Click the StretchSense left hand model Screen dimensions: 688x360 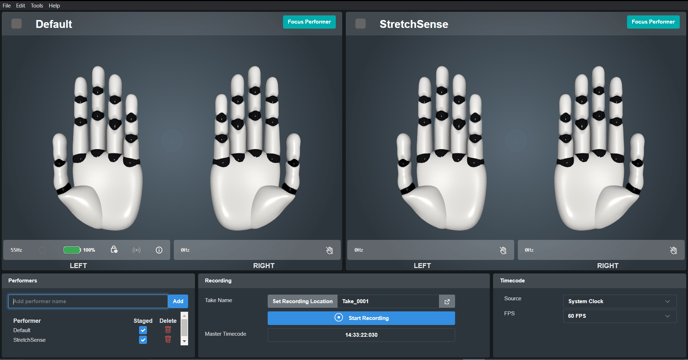(x=441, y=148)
